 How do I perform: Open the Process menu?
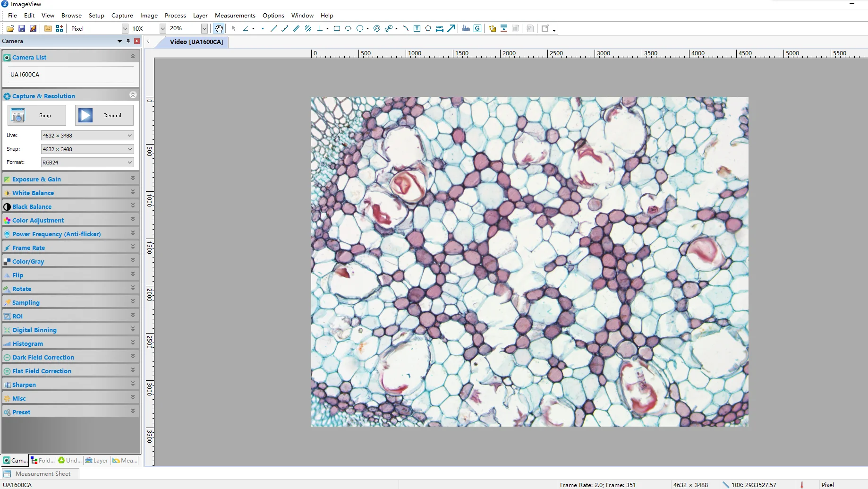175,16
